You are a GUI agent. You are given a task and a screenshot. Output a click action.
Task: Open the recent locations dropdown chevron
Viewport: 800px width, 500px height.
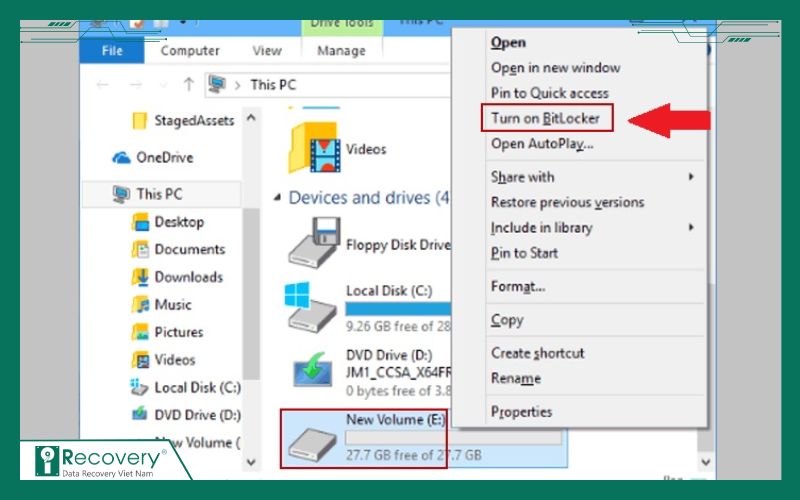coord(163,85)
